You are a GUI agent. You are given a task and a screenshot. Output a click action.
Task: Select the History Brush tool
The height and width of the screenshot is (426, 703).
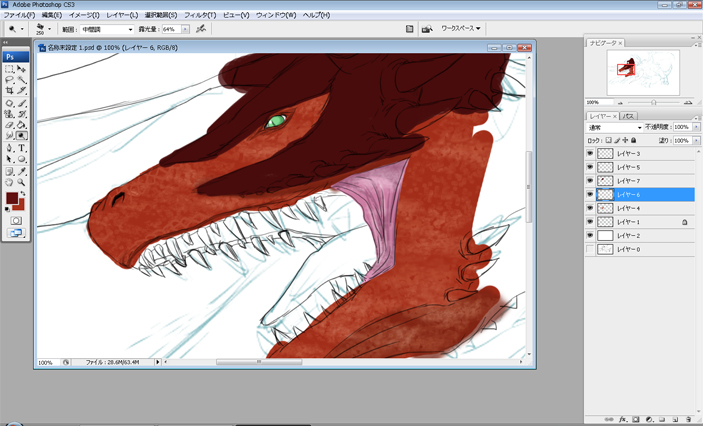[22, 114]
